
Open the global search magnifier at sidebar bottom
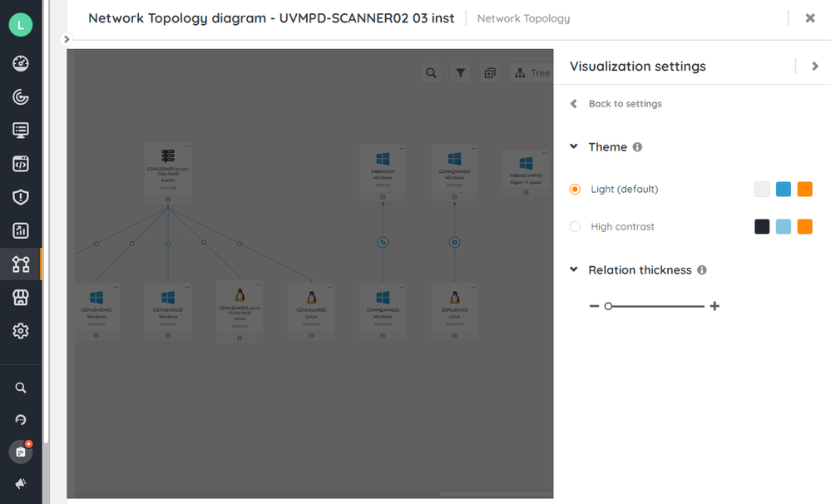[x=20, y=387]
